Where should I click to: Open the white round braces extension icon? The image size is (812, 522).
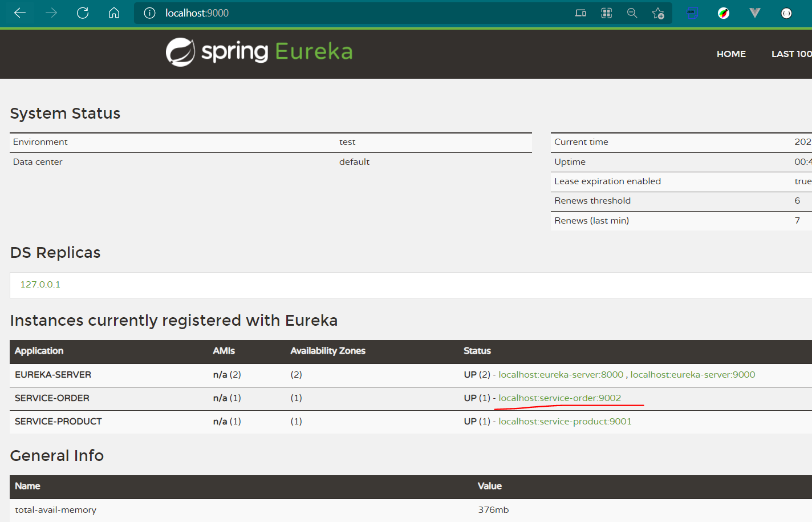coord(786,13)
